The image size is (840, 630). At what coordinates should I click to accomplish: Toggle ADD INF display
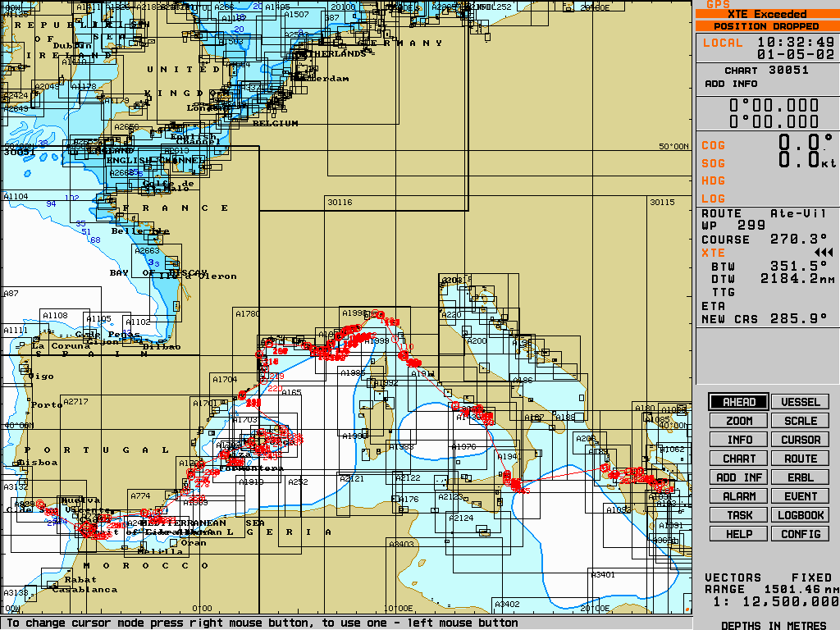(x=739, y=477)
